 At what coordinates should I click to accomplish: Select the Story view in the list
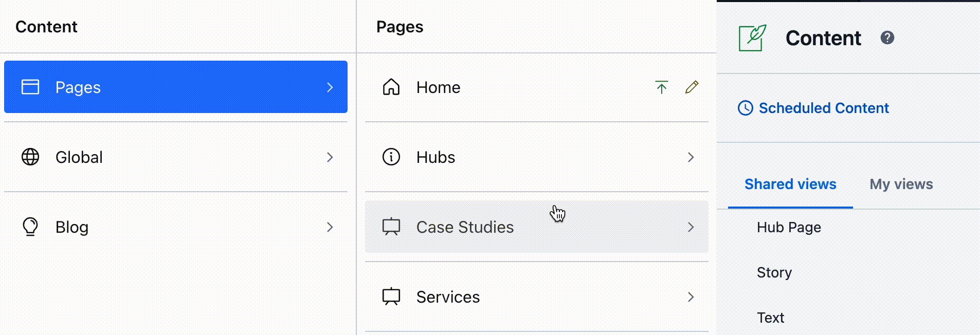[774, 272]
